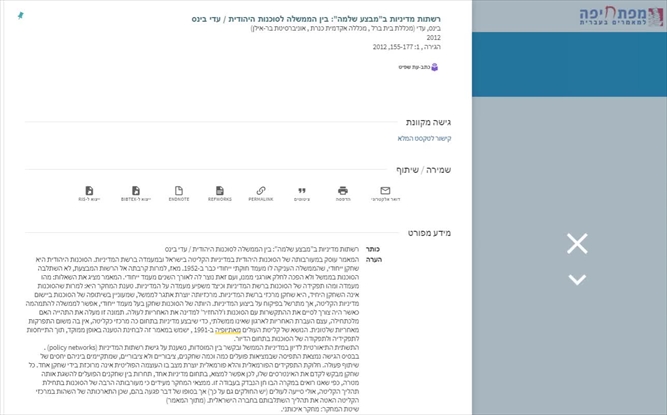667x415 pixels.
Task: Jump to the detailed info (מידע מפורט) section
Action: point(428,232)
